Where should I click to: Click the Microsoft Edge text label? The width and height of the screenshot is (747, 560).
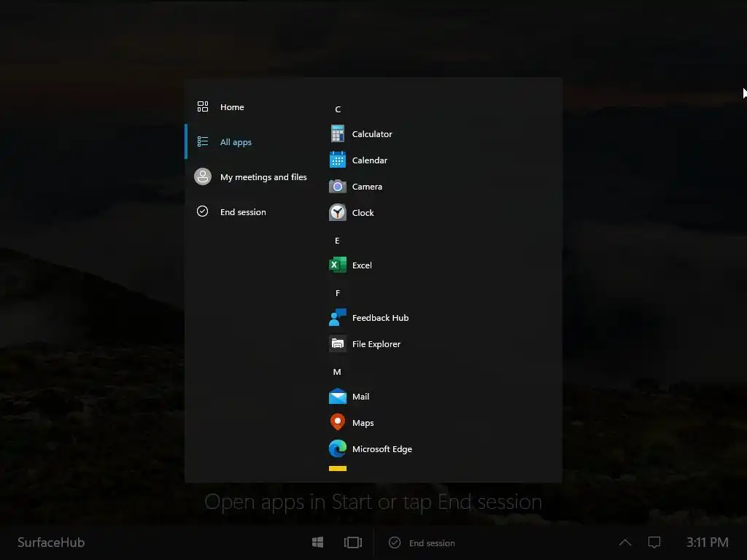click(382, 449)
